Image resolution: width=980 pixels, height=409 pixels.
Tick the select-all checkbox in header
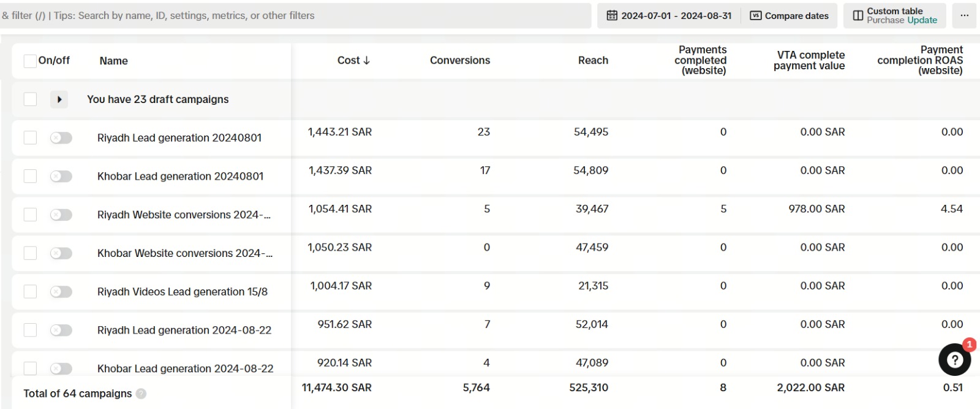pos(30,61)
